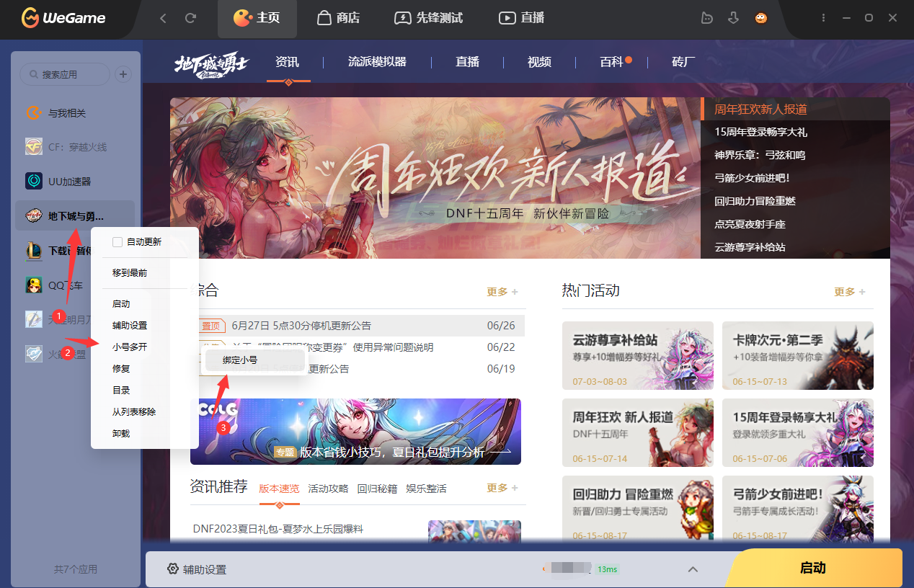Click the League of Legends game icon
The width and height of the screenshot is (914, 588).
tap(34, 250)
